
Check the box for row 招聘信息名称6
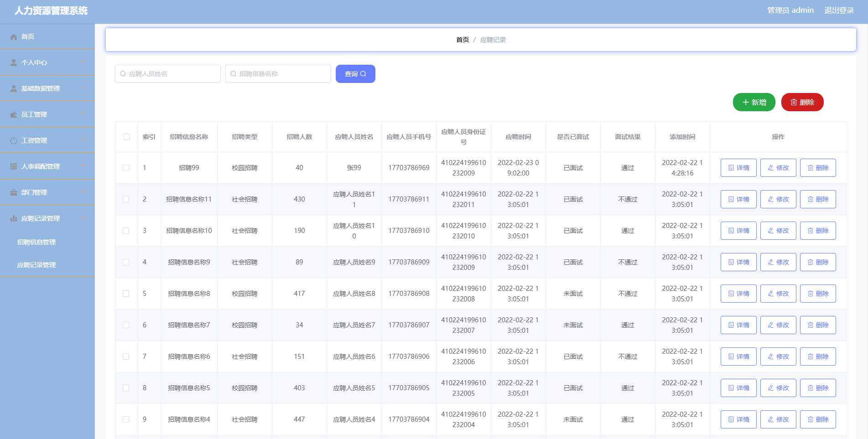click(126, 356)
